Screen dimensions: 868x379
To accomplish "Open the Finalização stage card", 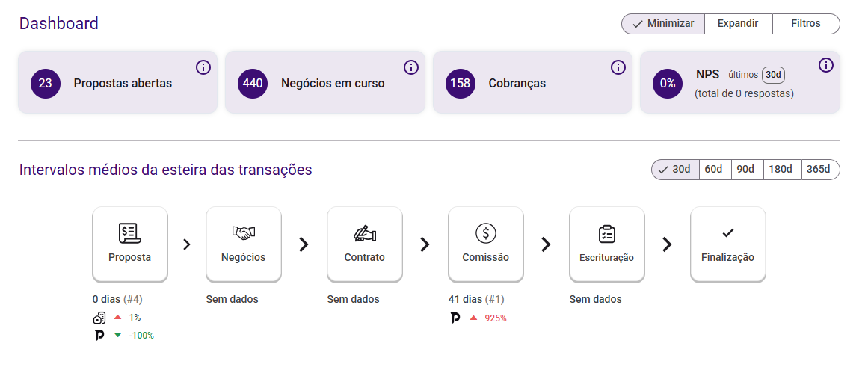I will [727, 244].
